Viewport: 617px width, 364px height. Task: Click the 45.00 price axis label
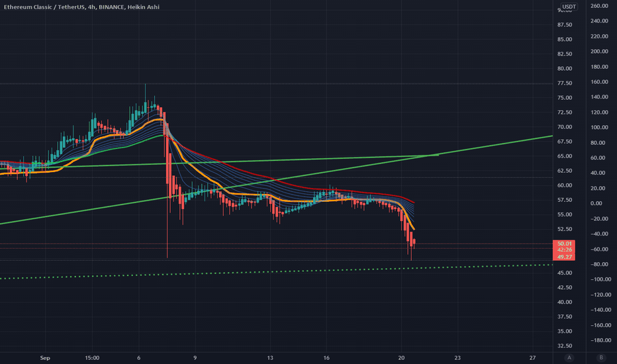(565, 273)
